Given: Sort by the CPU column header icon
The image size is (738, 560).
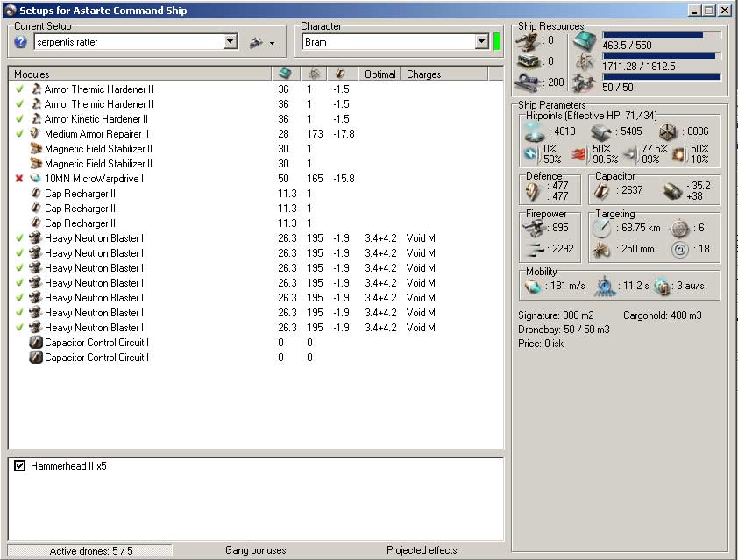Looking at the screenshot, I should click(285, 74).
